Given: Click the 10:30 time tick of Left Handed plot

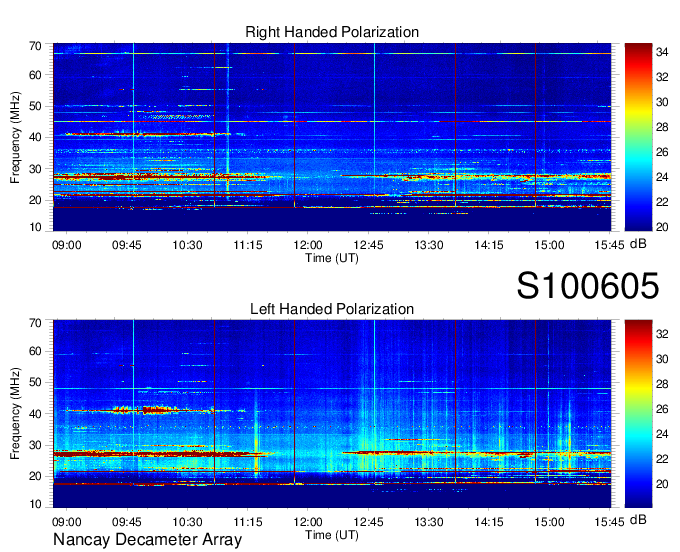Looking at the screenshot, I should point(187,522).
